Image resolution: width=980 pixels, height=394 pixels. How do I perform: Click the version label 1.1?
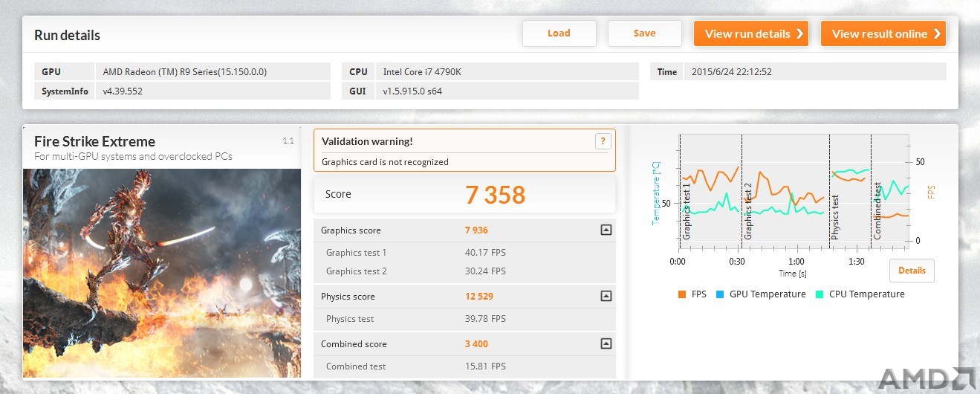tap(288, 140)
